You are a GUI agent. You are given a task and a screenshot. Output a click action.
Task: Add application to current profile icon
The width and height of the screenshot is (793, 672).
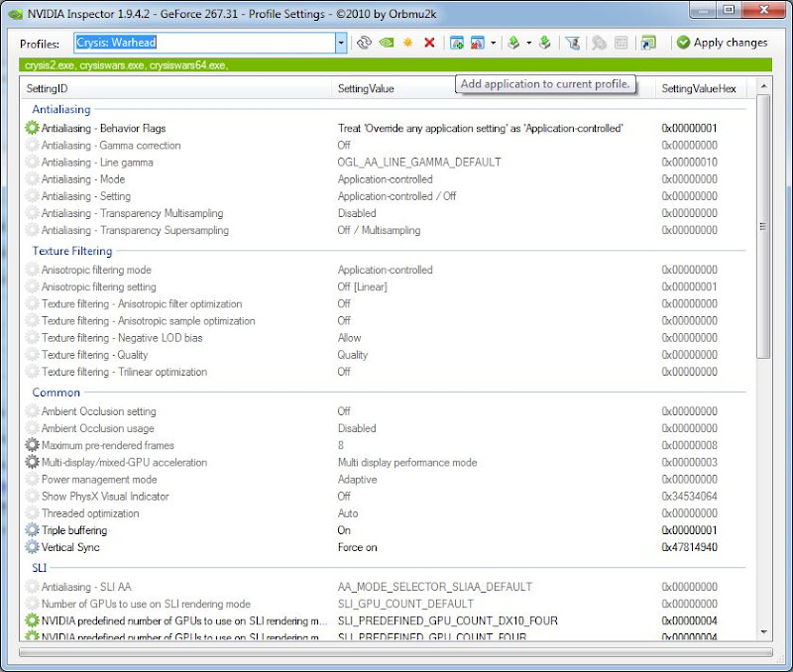point(457,43)
